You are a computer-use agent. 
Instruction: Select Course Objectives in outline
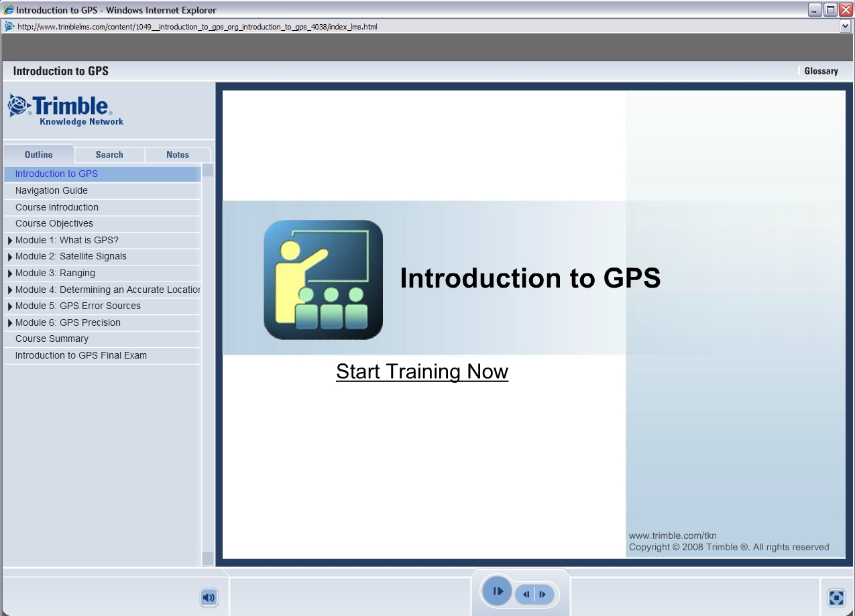click(103, 223)
